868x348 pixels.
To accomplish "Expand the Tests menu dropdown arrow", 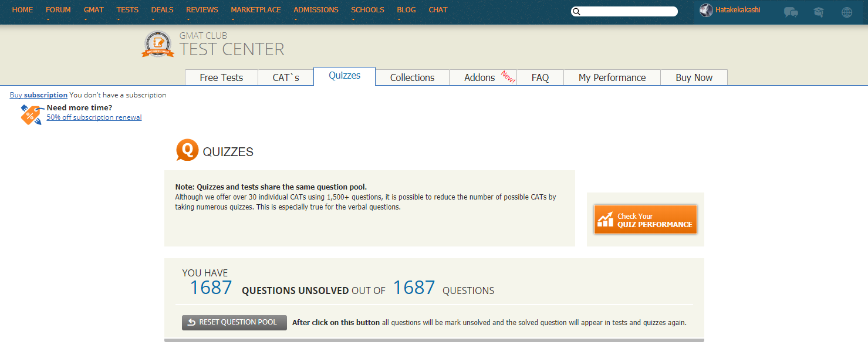I will pyautogui.click(x=119, y=19).
